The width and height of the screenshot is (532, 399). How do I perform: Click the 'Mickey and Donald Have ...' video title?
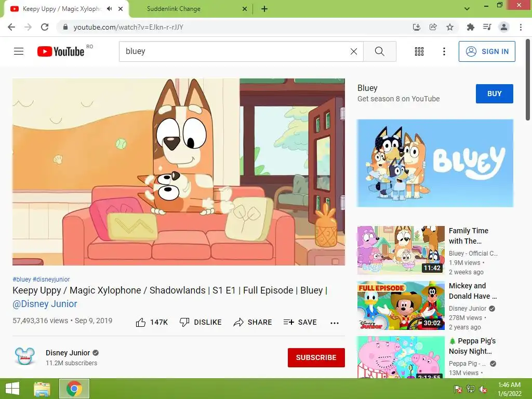(473, 291)
